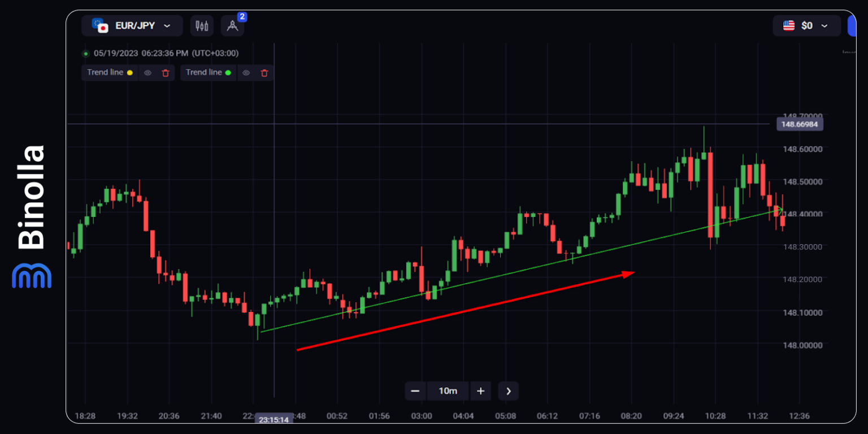Click the green trend line color dot
Viewport: 868px width, 434px height.
pyautogui.click(x=228, y=73)
